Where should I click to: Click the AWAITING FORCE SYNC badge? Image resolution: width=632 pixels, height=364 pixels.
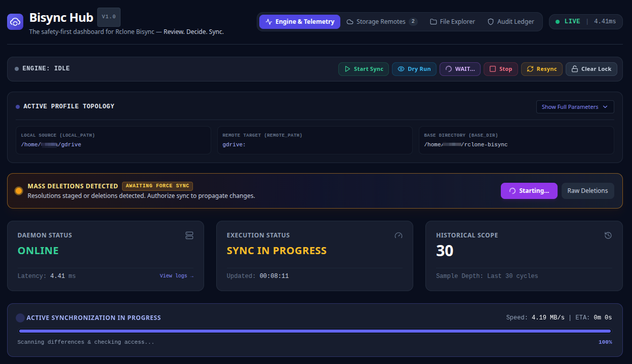coord(157,186)
